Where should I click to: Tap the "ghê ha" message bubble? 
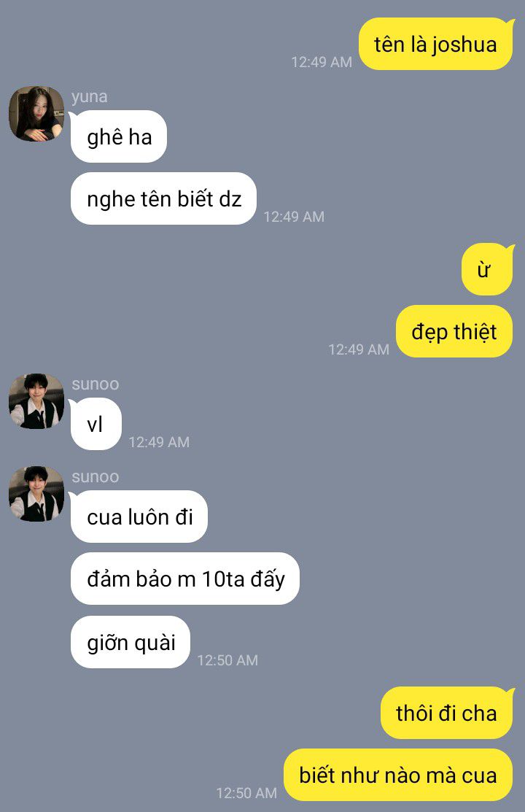119,136
